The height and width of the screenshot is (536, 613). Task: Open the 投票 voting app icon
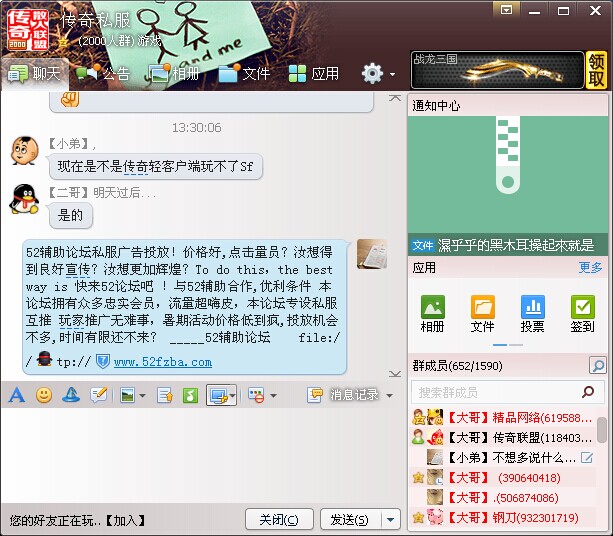pos(532,314)
